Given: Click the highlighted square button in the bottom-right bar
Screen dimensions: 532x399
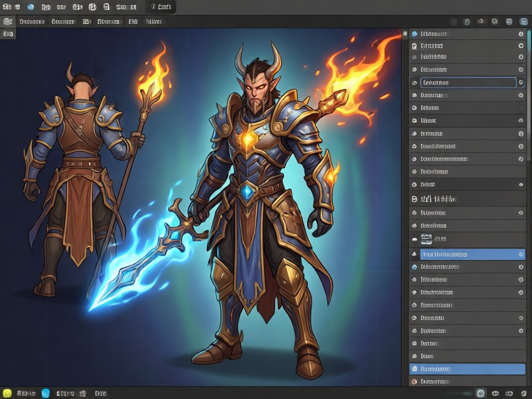Looking at the screenshot, I should pyautogui.click(x=481, y=393).
